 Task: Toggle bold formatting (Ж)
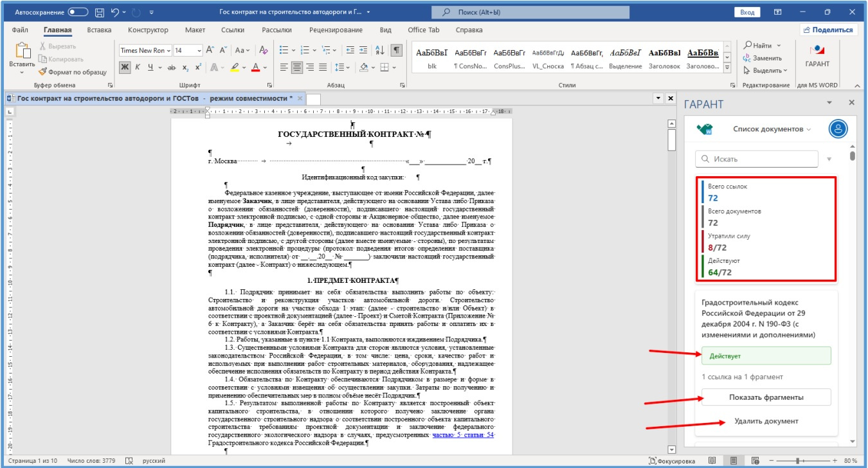click(125, 67)
